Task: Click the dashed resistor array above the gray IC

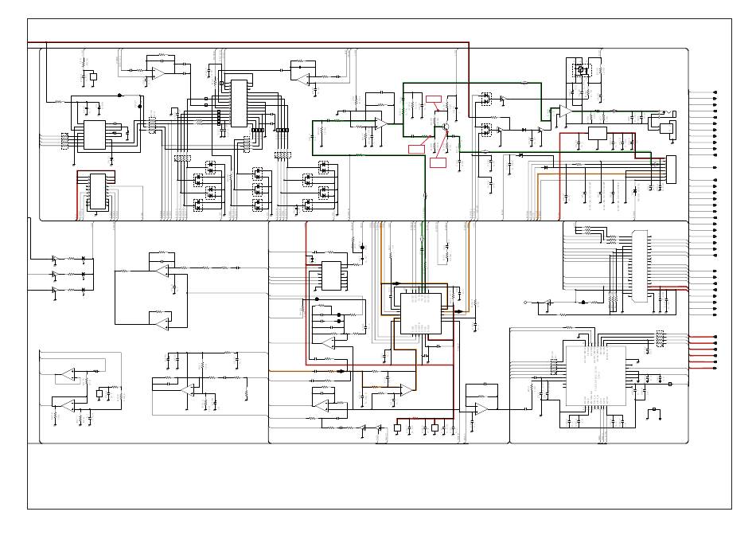Action: click(660, 339)
